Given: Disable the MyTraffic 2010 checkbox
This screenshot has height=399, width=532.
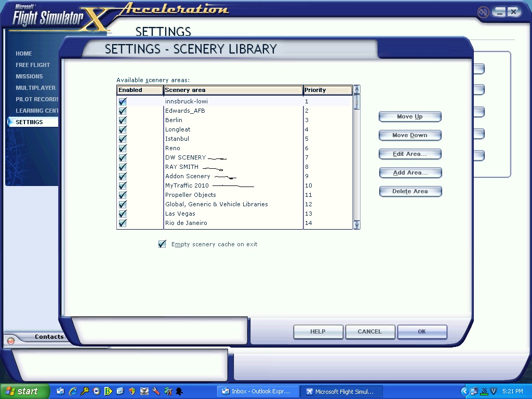Looking at the screenshot, I should [123, 185].
